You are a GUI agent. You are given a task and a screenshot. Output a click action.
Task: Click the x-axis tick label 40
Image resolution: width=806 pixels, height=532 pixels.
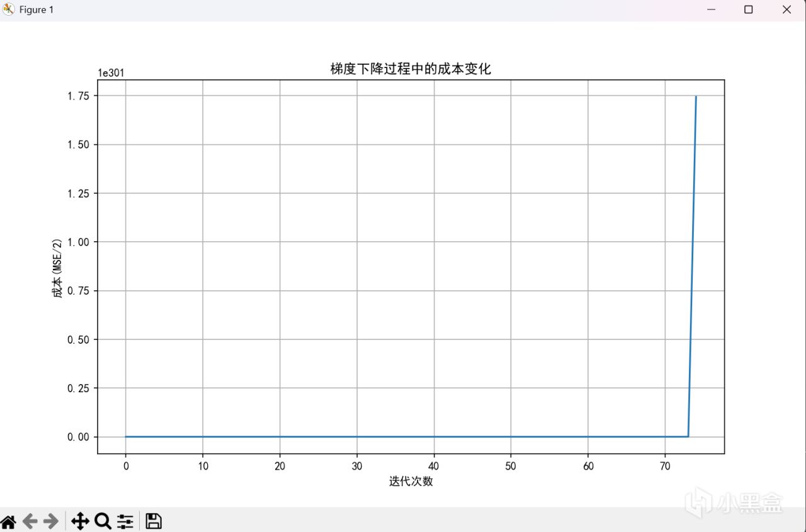point(434,466)
